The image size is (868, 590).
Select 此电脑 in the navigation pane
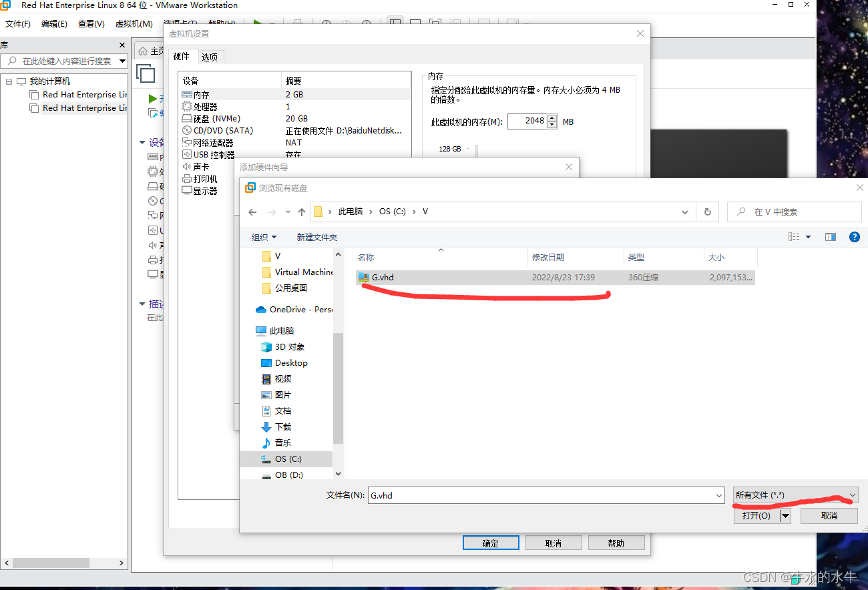[x=274, y=331]
